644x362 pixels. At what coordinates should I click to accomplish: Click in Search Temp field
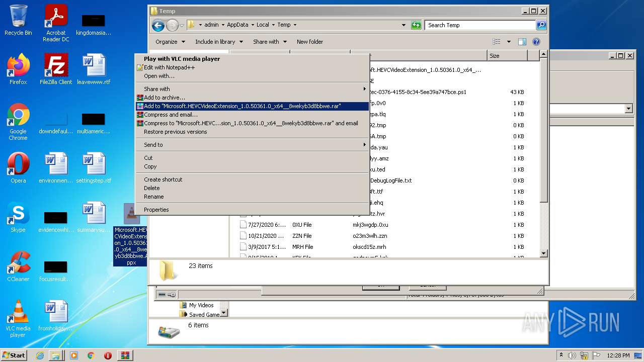[480, 25]
